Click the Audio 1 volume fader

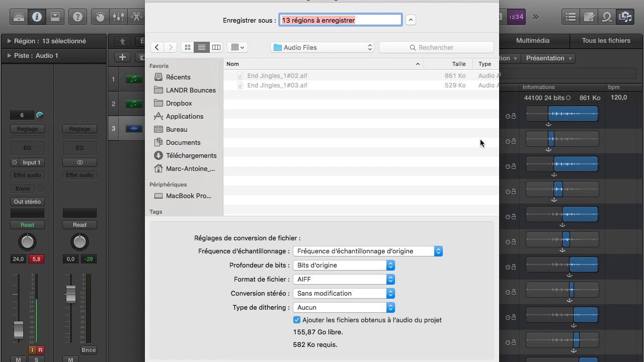point(18,330)
